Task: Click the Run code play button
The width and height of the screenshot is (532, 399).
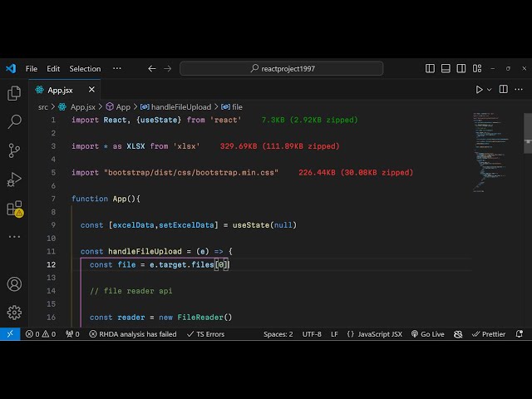Action: coord(479,90)
